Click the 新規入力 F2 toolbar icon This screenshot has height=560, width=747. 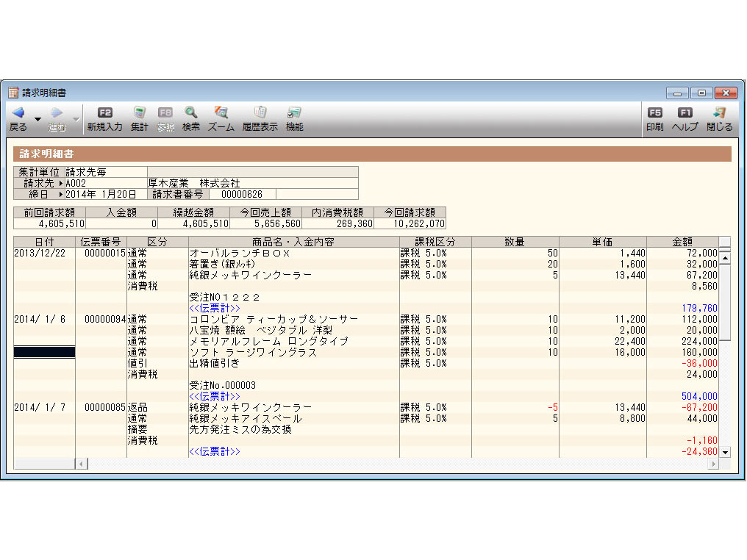coord(104,113)
